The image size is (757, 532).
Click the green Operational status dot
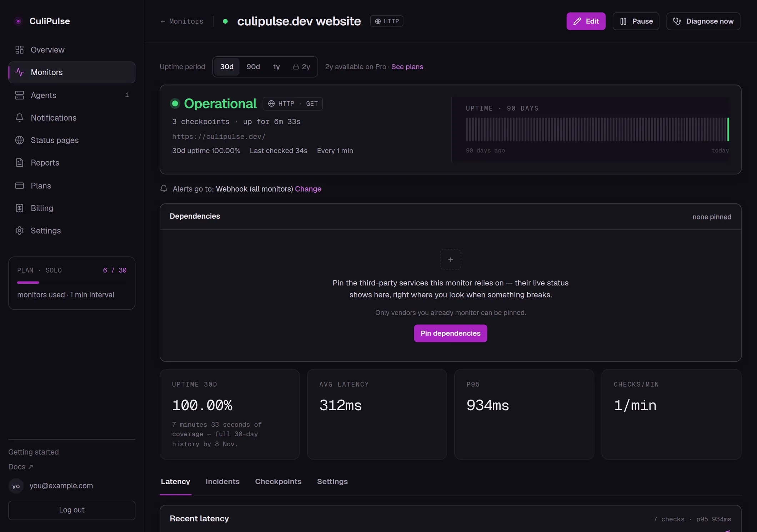click(x=175, y=103)
